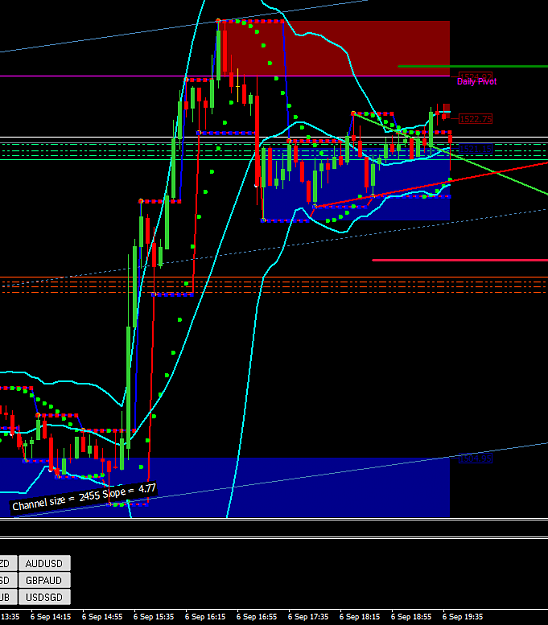
Task: Open the USDSGD symbol button
Action: (x=44, y=597)
